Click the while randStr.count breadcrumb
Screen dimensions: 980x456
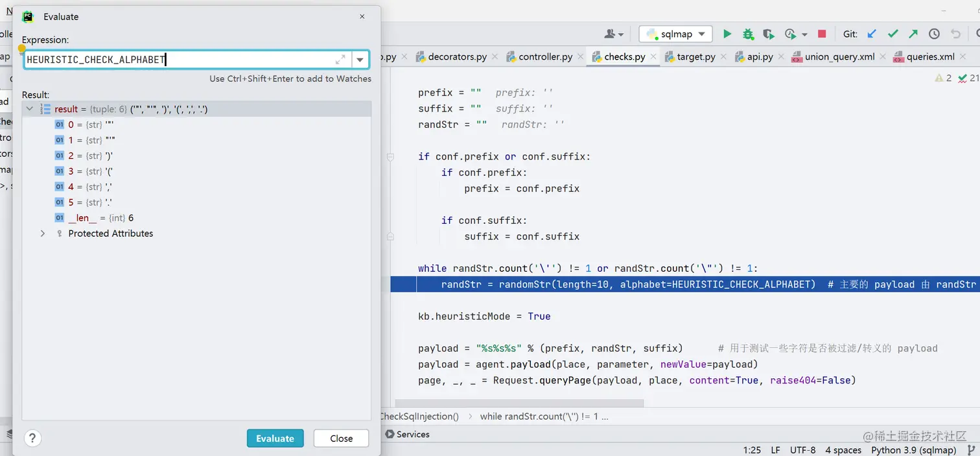point(544,416)
